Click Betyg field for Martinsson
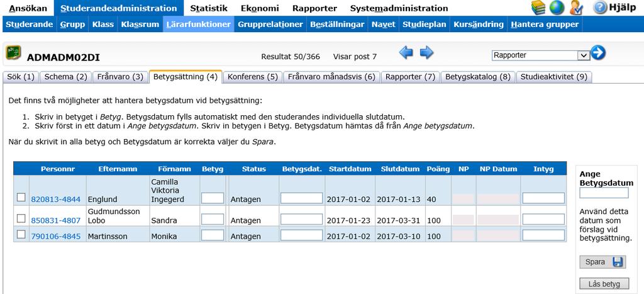Image resolution: width=644 pixels, height=294 pixels. pyautogui.click(x=213, y=235)
